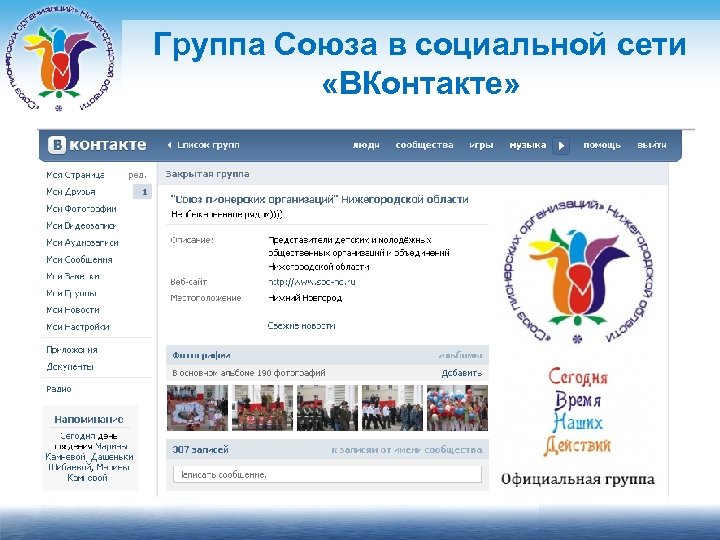This screenshot has width=720, height=540.
Task: Open Мои Видеозаписи in sidebar
Action: 81,226
